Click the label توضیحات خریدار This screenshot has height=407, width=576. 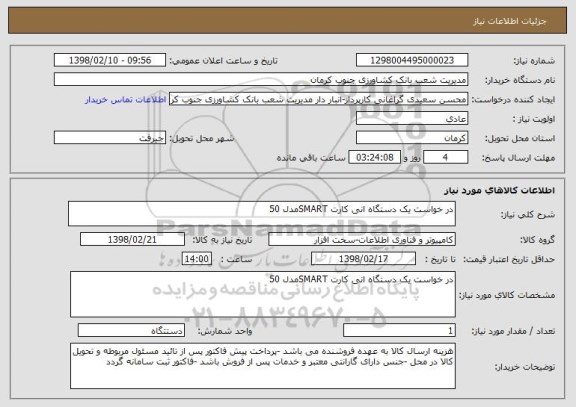point(525,367)
